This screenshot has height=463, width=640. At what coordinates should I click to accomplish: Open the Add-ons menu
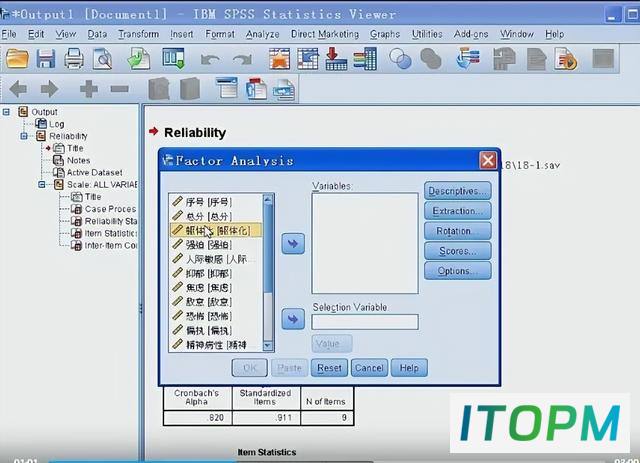click(x=471, y=34)
